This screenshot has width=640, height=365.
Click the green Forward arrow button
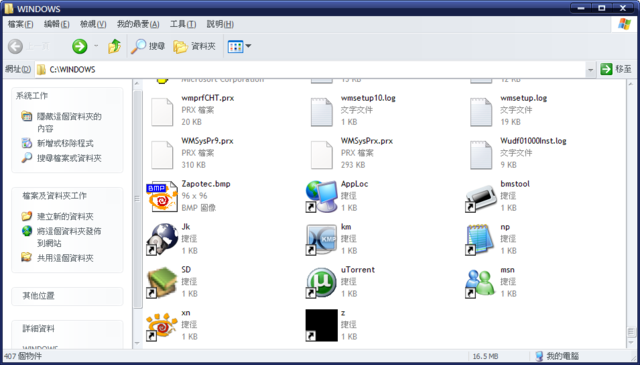coord(80,46)
